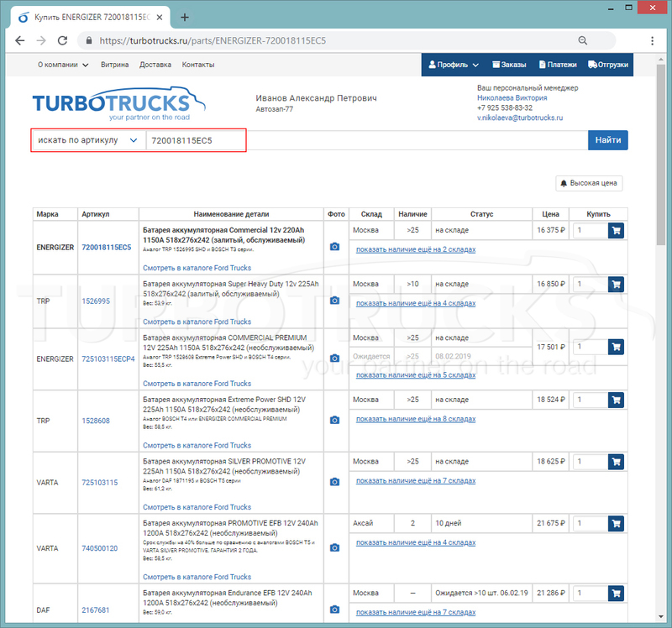Open article link 1526995
Image resolution: width=672 pixels, height=628 pixels.
coord(96,301)
